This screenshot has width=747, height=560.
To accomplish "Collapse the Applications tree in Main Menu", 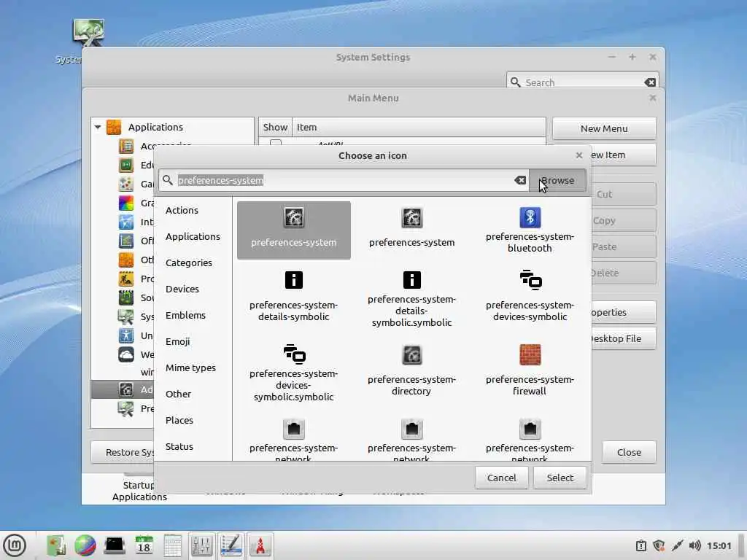I will coord(98,127).
